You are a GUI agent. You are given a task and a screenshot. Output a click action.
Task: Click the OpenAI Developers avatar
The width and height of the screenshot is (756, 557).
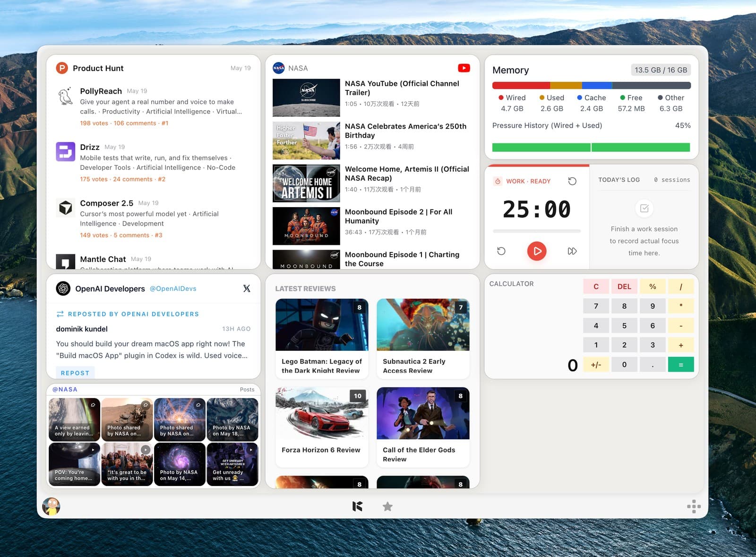coord(63,288)
